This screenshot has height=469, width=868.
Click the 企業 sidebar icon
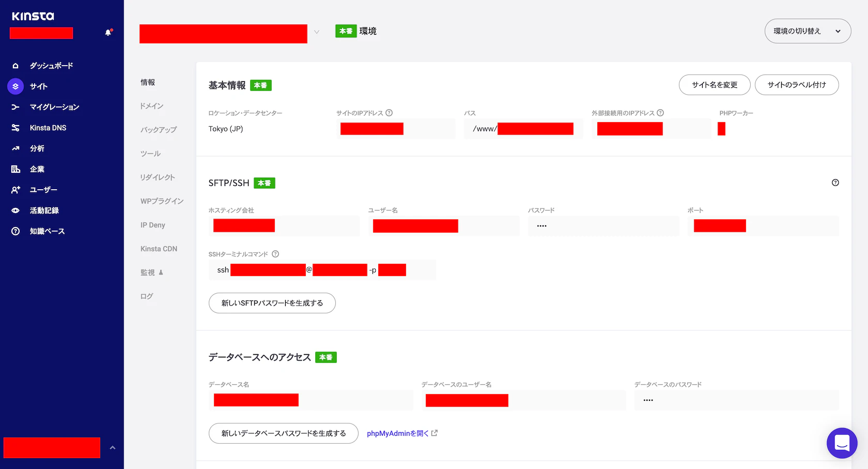[x=15, y=169]
